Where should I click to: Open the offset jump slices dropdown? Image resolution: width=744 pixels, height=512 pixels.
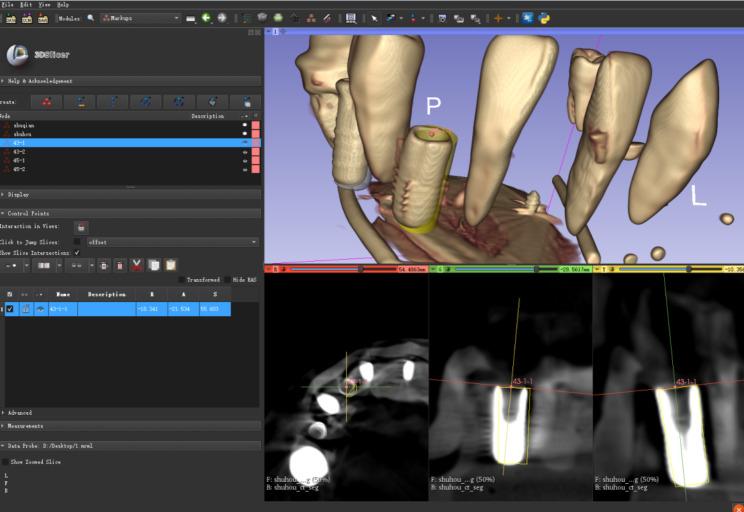coord(173,242)
